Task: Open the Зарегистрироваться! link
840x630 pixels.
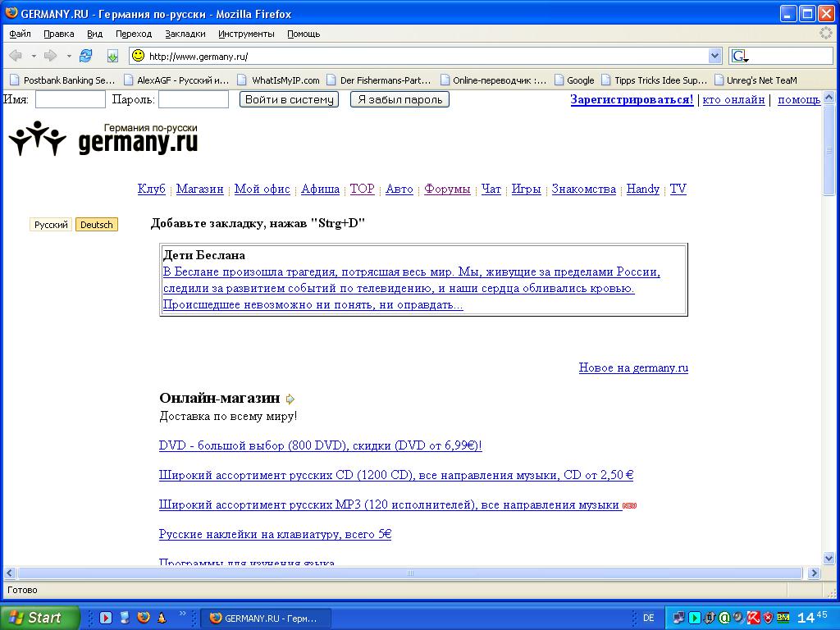Action: click(x=632, y=99)
